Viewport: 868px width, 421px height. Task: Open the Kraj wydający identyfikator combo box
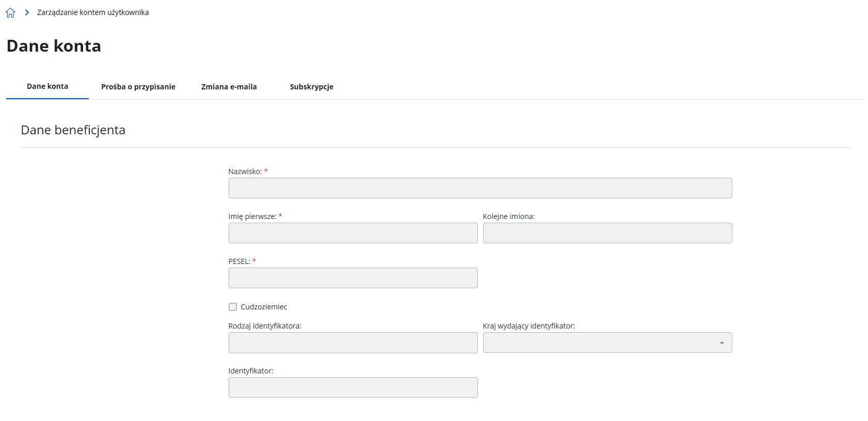pos(599,343)
